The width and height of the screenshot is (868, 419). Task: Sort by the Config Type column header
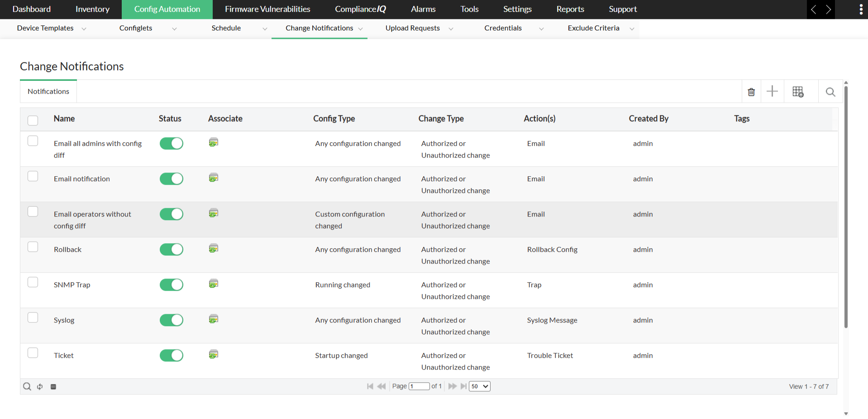(x=334, y=119)
